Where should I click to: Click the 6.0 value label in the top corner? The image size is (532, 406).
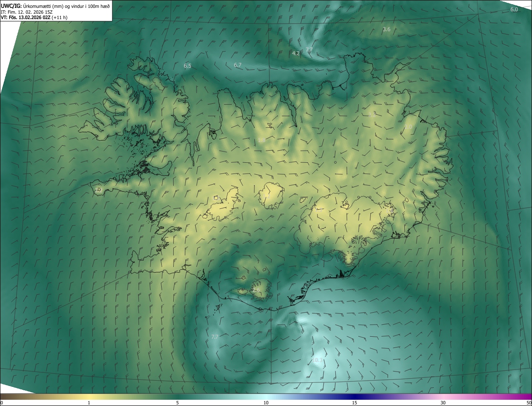click(x=514, y=9)
